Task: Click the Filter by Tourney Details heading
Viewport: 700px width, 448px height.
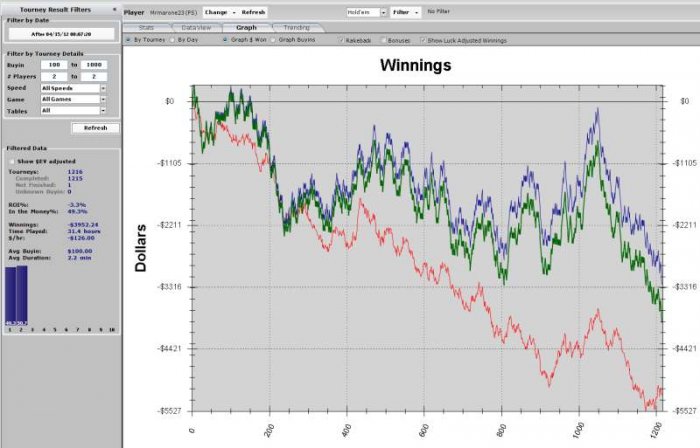Action: (x=45, y=54)
